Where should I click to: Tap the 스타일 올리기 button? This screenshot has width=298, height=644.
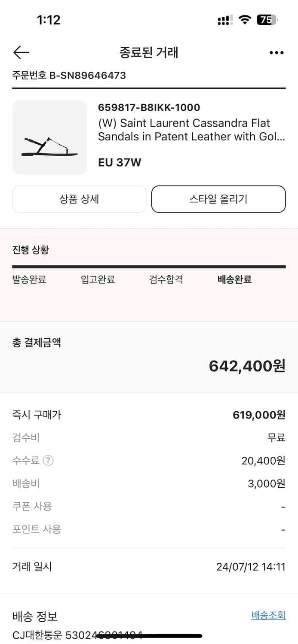click(x=218, y=199)
